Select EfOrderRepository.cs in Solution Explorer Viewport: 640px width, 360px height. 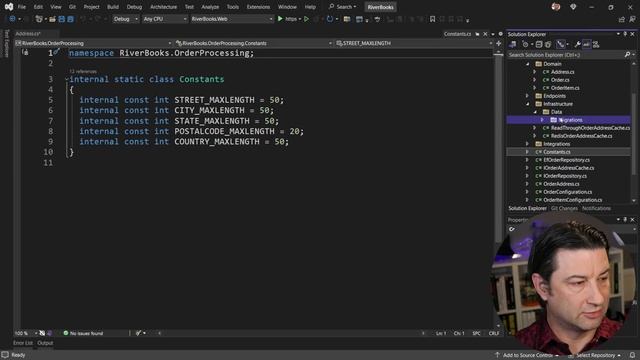(566, 160)
